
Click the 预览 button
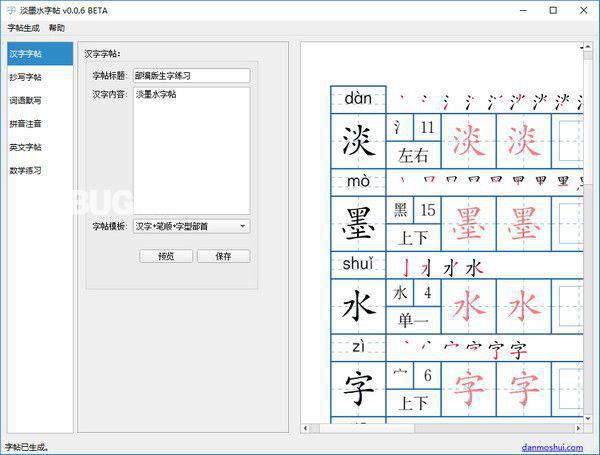click(166, 256)
